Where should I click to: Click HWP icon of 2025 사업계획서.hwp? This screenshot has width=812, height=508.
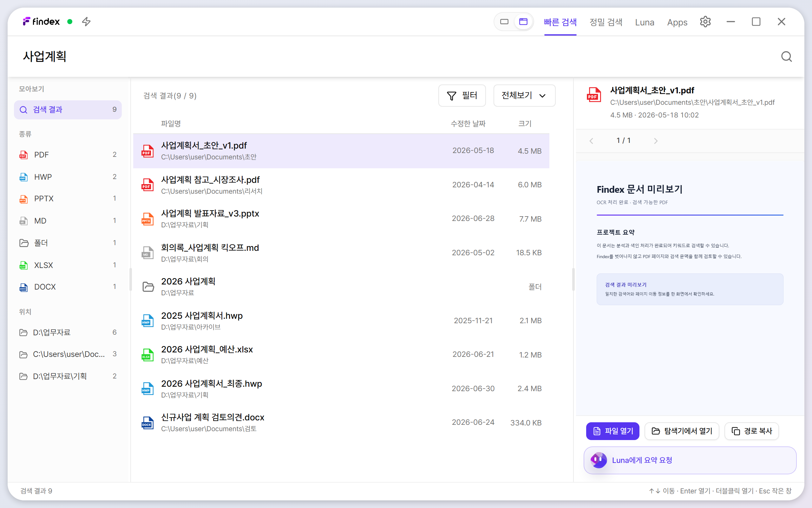pos(147,321)
